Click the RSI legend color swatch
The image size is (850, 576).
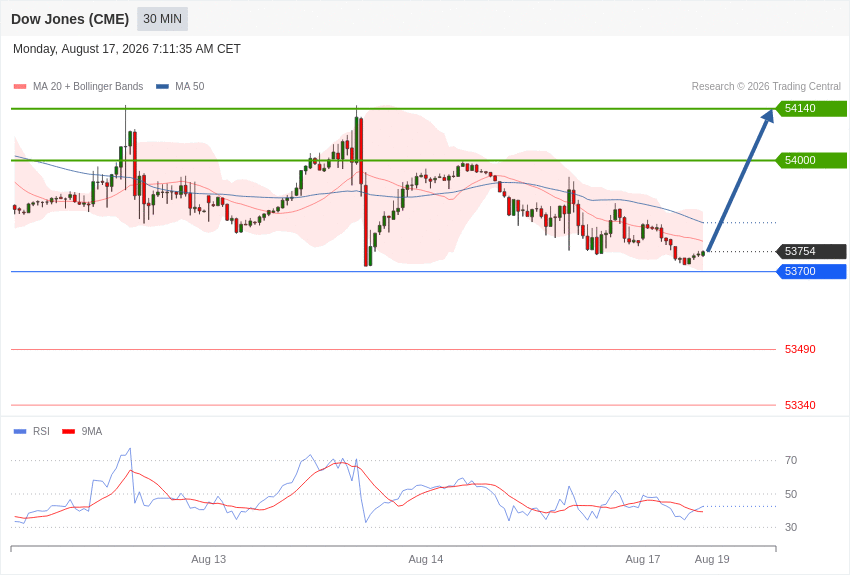point(20,432)
